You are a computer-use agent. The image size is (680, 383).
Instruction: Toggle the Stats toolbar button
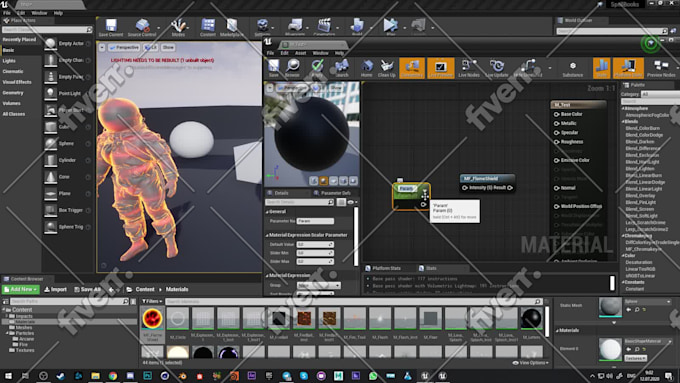tap(602, 69)
